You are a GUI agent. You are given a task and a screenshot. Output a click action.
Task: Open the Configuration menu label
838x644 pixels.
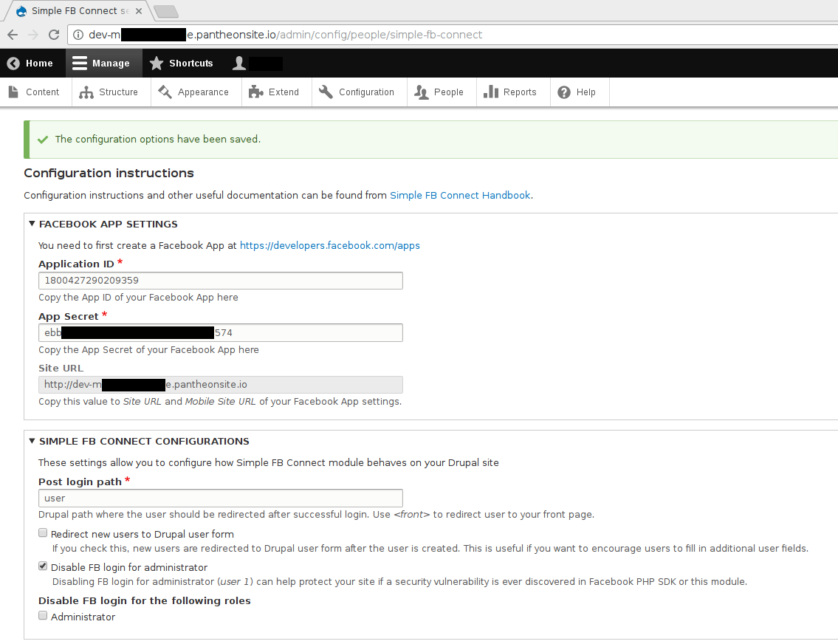click(x=367, y=92)
